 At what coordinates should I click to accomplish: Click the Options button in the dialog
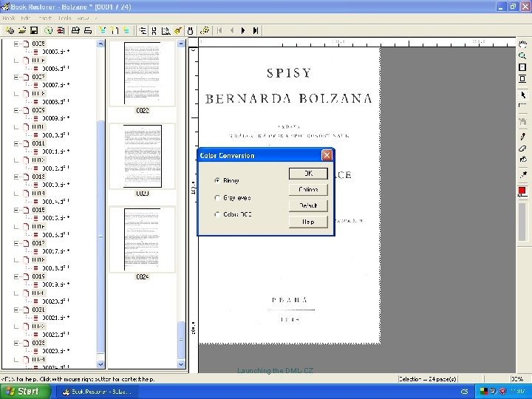coord(308,189)
